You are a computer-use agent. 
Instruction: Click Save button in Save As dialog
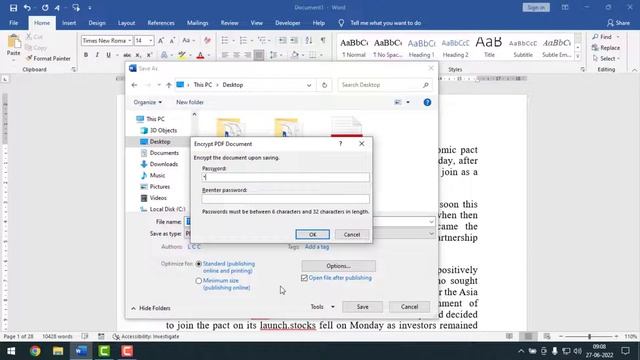[x=362, y=307]
